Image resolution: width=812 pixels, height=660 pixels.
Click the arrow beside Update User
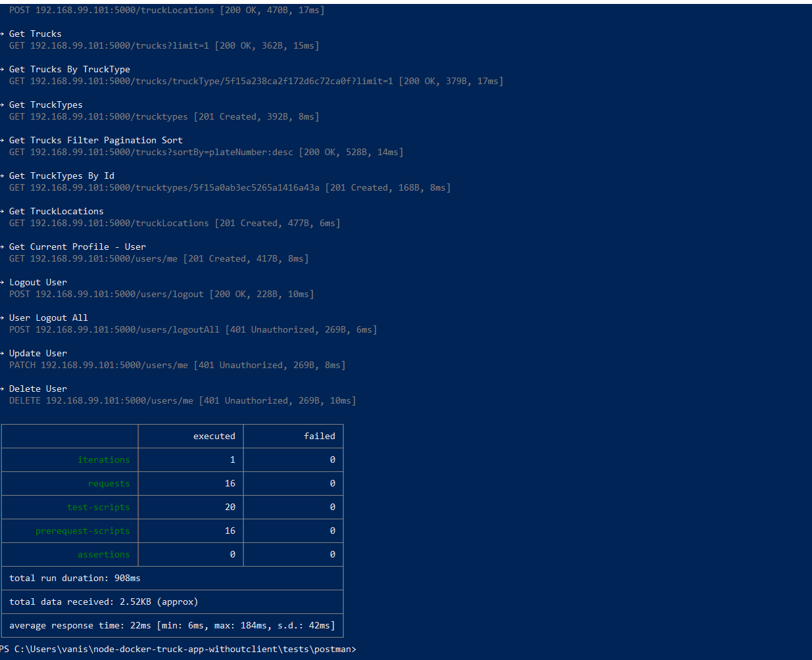[3, 353]
